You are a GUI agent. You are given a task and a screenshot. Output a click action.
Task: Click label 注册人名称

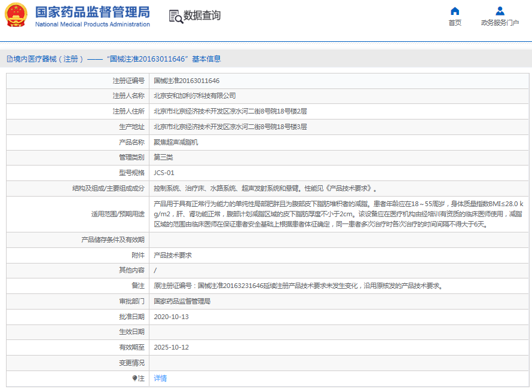129,96
